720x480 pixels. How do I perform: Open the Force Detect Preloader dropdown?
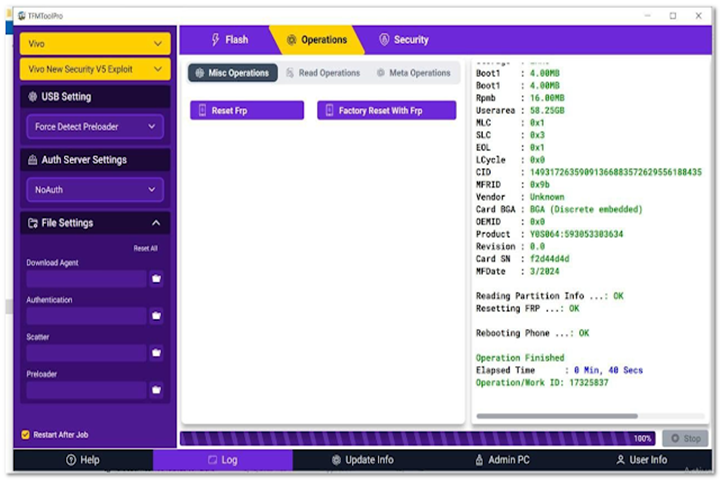coord(95,126)
